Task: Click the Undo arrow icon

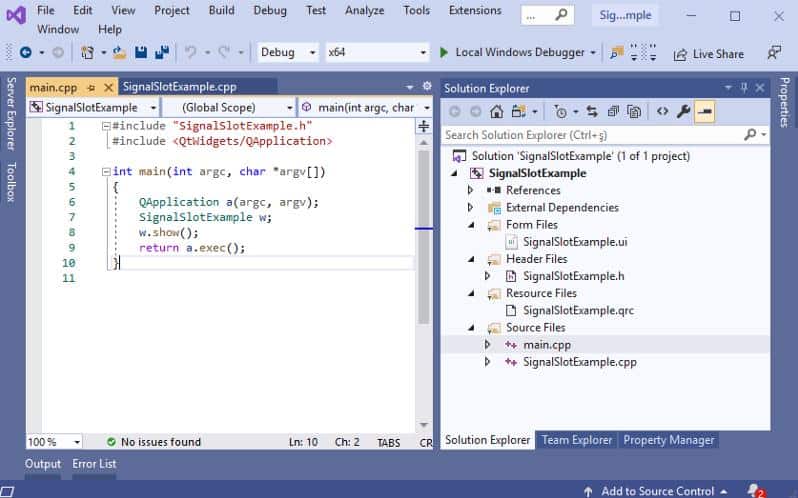Action: 190,52
